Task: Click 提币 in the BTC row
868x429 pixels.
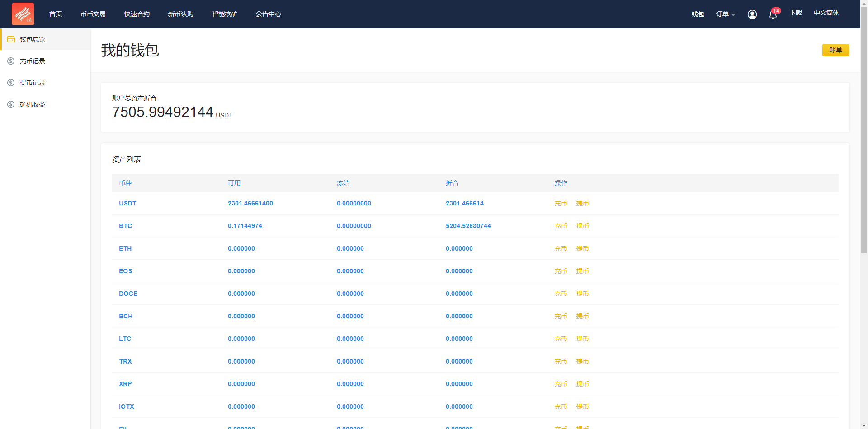Action: click(582, 226)
